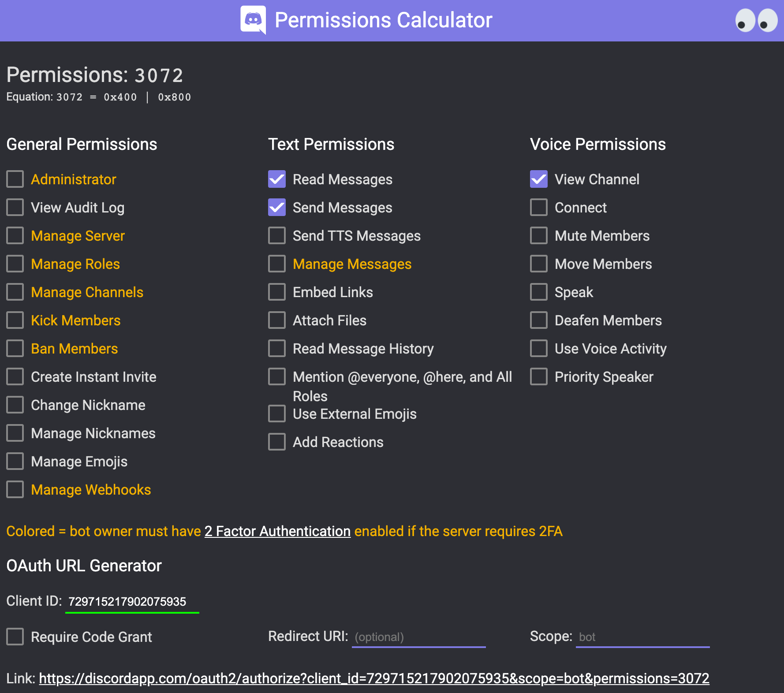Enable Send TTS Messages checkbox
784x693 pixels.
point(277,235)
